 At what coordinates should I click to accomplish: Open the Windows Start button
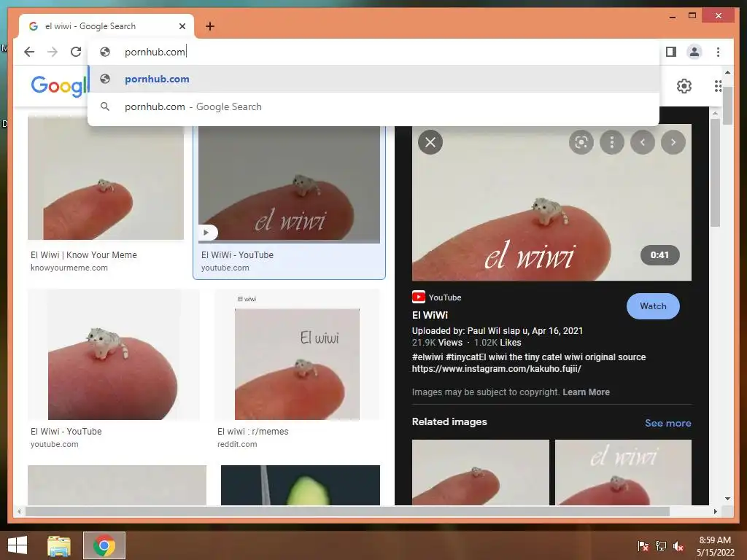coord(18,545)
